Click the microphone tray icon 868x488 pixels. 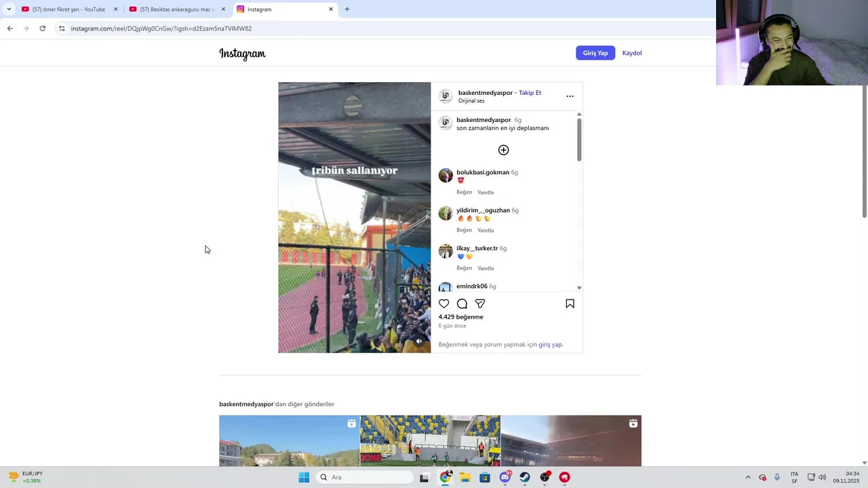[x=777, y=477]
